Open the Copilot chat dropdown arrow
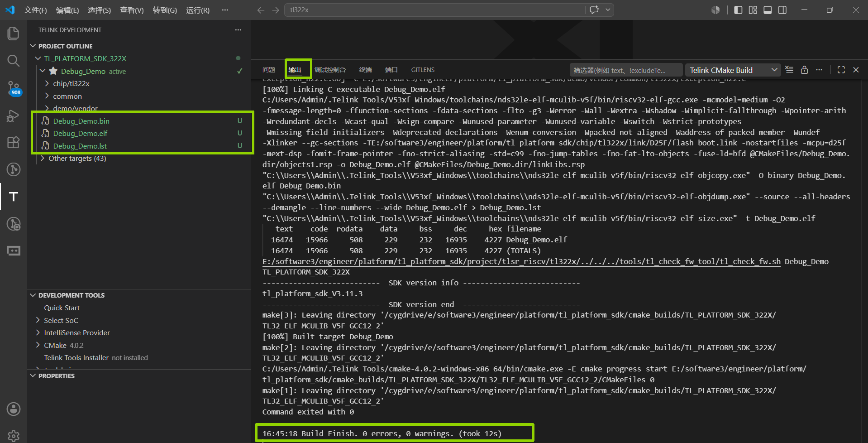Viewport: 868px width, 443px height. 608,10
